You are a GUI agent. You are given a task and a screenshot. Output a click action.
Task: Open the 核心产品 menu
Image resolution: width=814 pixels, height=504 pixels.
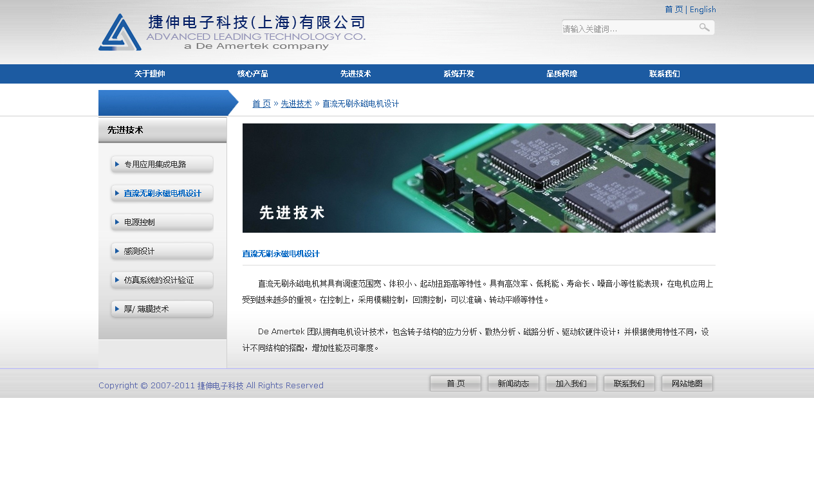(253, 74)
